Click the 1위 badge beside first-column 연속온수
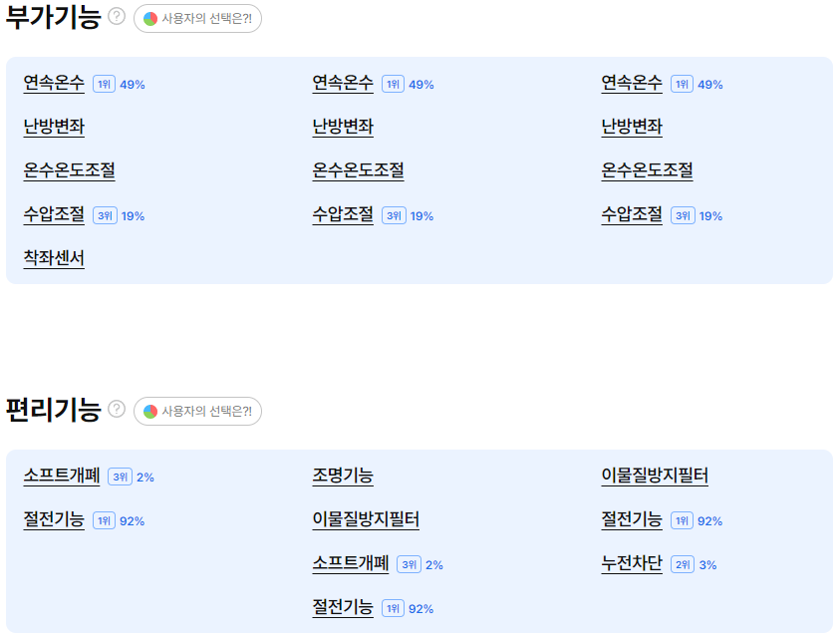The height and width of the screenshot is (640, 840). pos(104,84)
